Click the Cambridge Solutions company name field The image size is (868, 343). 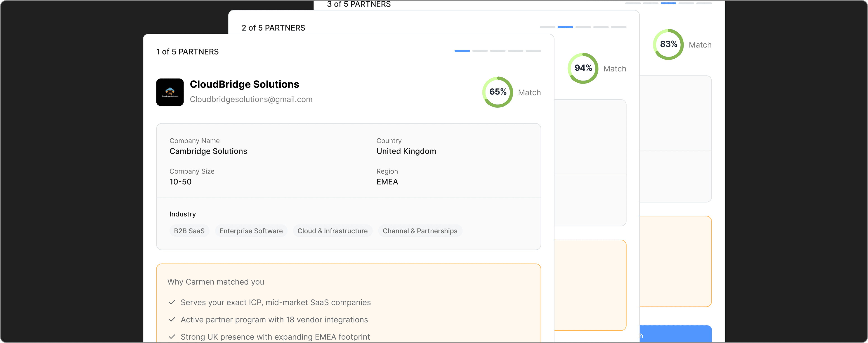point(208,151)
